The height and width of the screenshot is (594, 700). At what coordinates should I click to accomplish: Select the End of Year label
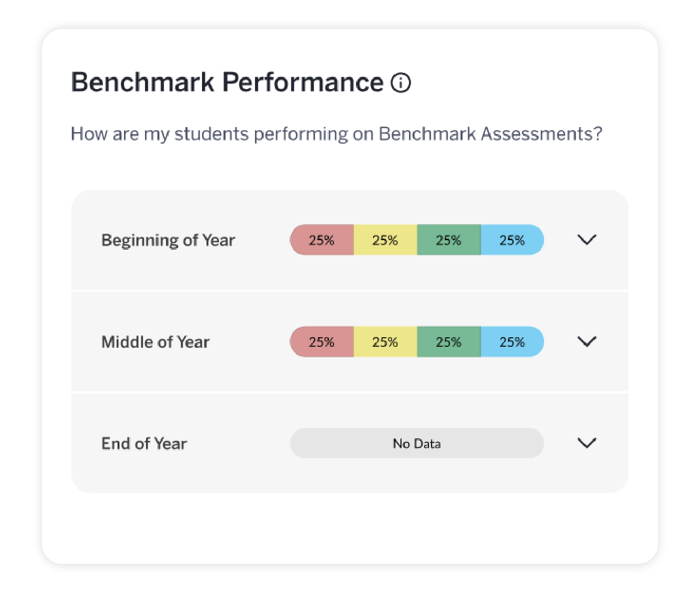(144, 443)
